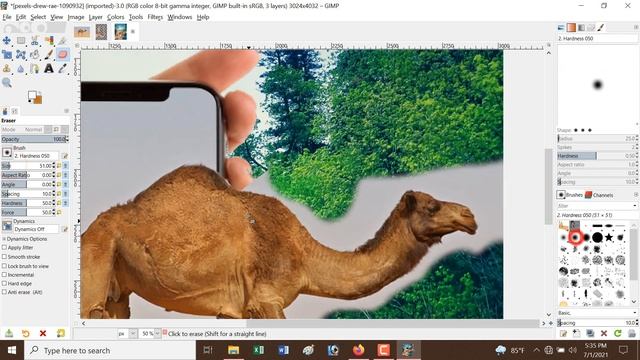Save tool preset in Tool Options
The width and height of the screenshot is (640, 360).
(9, 333)
